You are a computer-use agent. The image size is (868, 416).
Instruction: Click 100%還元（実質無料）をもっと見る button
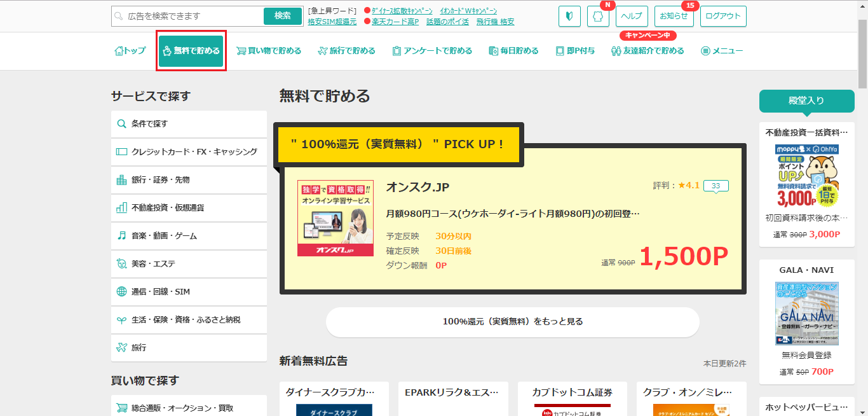point(513,322)
